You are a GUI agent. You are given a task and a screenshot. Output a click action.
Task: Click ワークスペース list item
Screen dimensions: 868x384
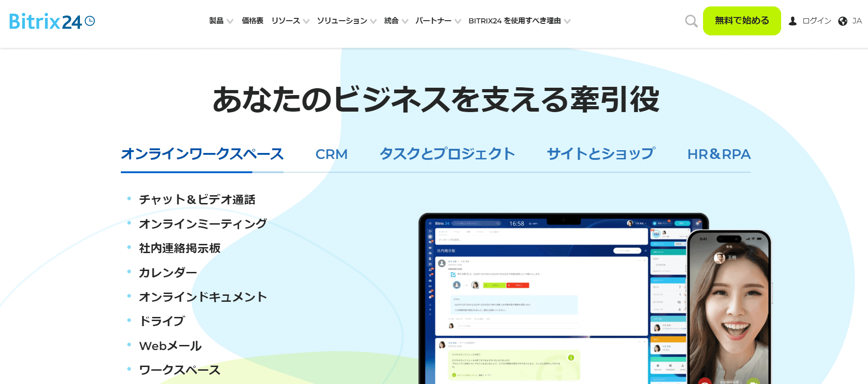tap(180, 370)
